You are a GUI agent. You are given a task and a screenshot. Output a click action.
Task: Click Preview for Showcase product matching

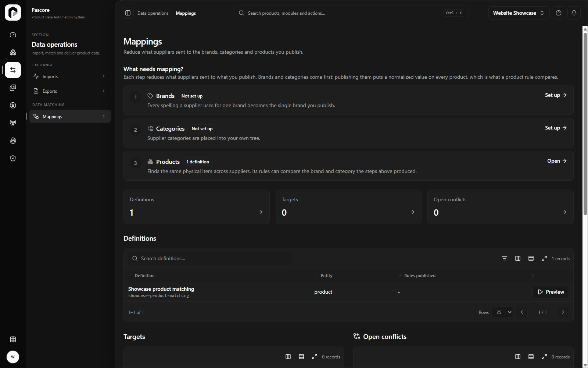pos(551,292)
